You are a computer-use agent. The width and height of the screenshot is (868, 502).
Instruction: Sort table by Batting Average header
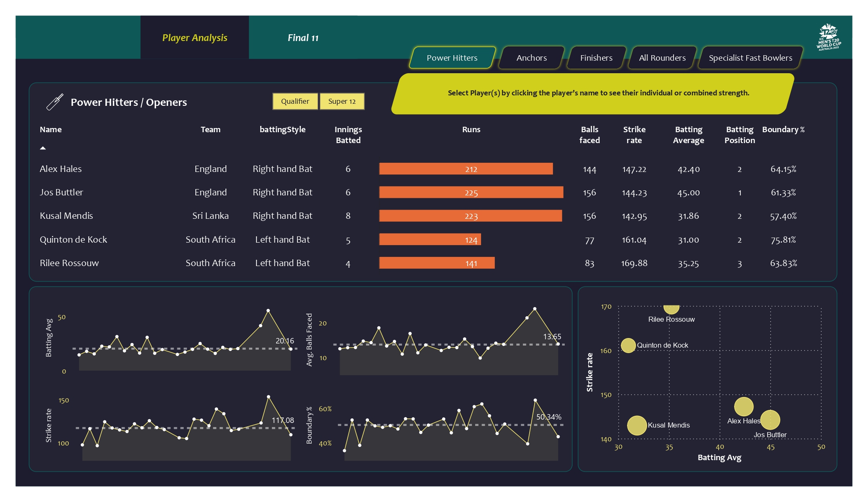(688, 135)
